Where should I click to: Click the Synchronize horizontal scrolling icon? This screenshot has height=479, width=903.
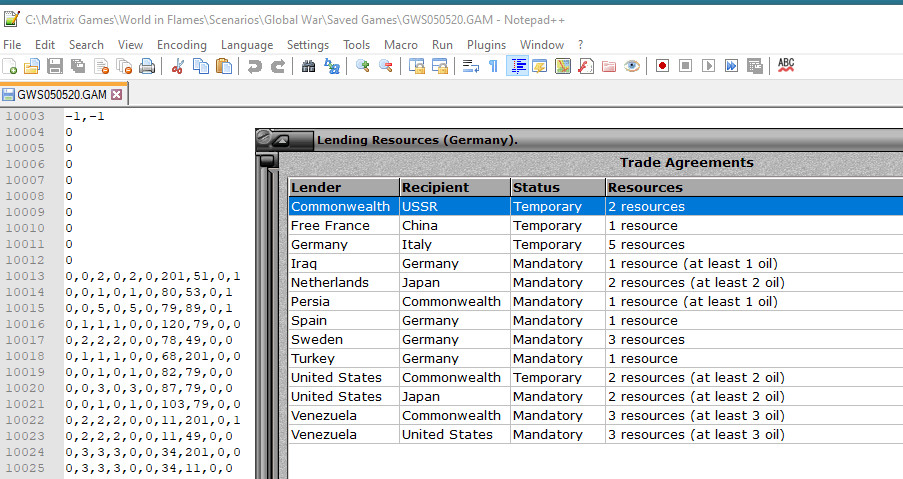coord(439,66)
